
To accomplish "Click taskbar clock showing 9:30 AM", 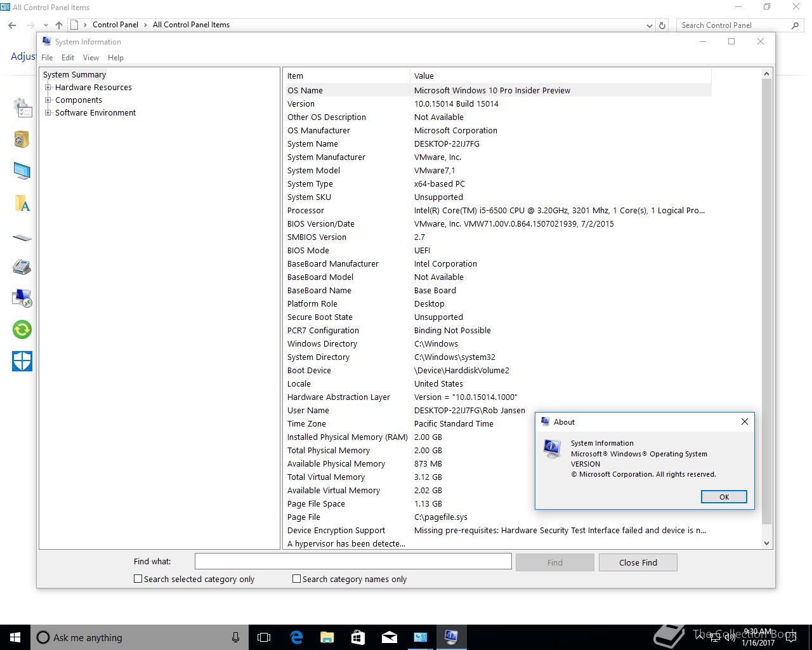I will [759, 637].
